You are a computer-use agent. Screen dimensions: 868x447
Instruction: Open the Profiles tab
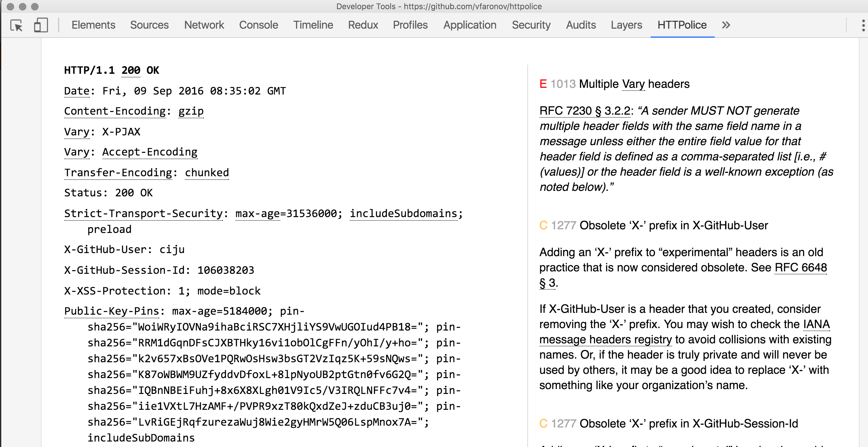[410, 25]
